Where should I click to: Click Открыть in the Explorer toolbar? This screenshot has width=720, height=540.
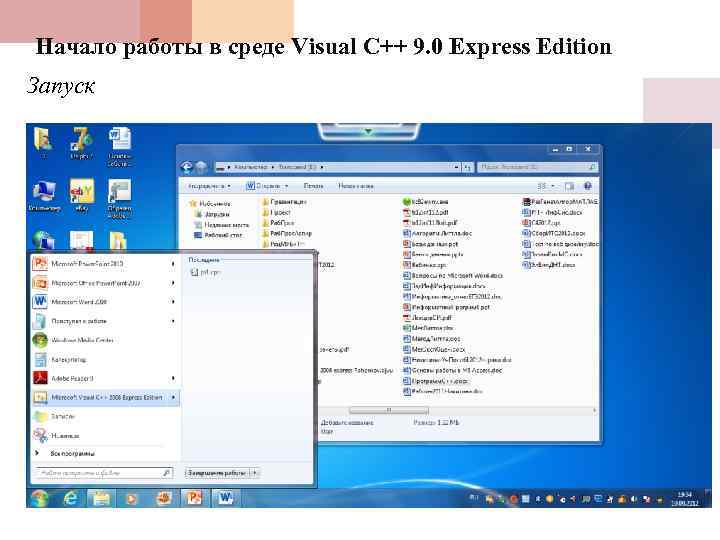[x=267, y=186]
